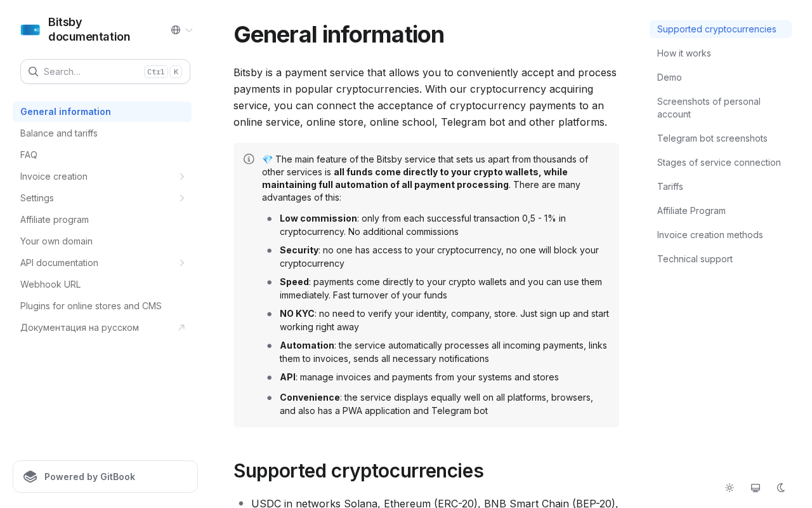Jump to the Technical support section
The height and width of the screenshot is (508, 812).
point(695,259)
